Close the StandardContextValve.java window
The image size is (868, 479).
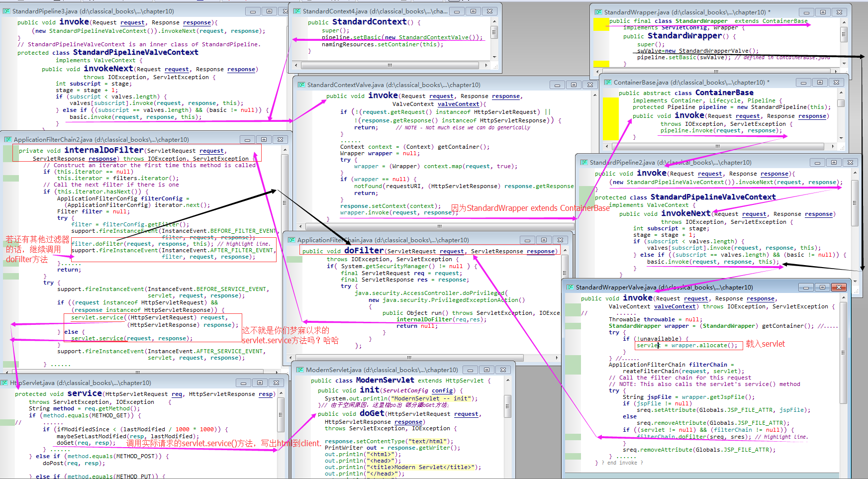pos(590,85)
